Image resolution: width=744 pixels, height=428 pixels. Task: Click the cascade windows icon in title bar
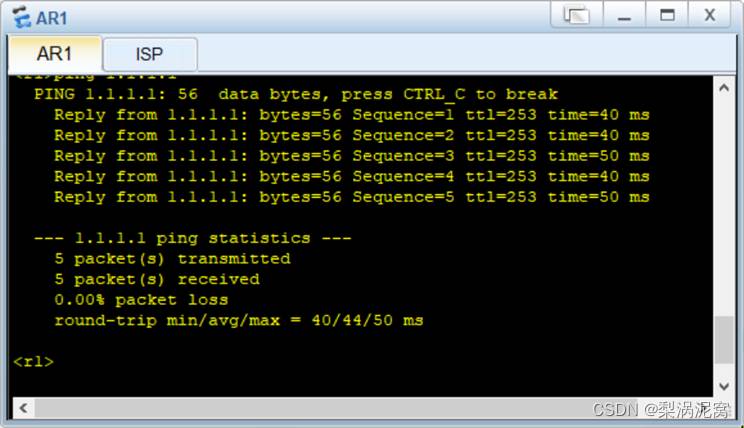click(577, 15)
